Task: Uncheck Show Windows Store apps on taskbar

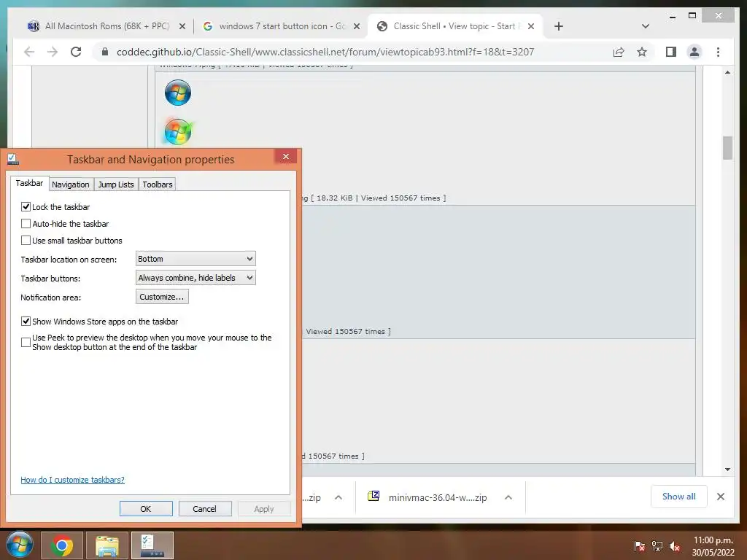Action: (x=26, y=321)
